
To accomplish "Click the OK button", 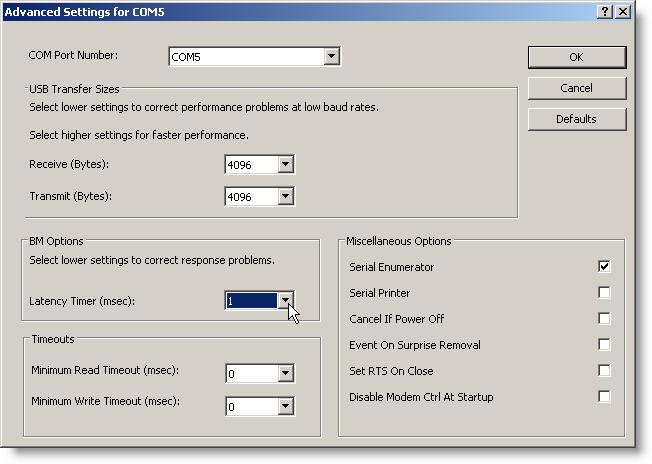I will pos(576,57).
